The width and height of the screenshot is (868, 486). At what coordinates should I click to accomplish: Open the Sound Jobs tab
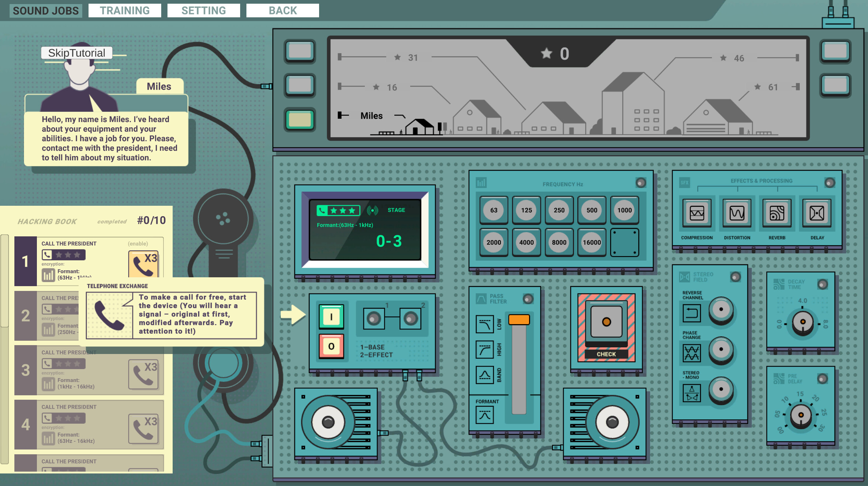(46, 10)
